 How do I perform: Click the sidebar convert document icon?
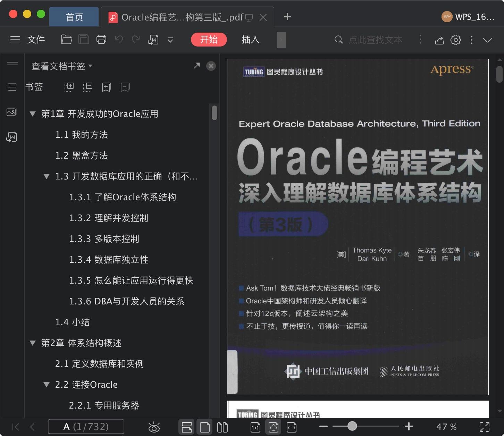pos(11,137)
